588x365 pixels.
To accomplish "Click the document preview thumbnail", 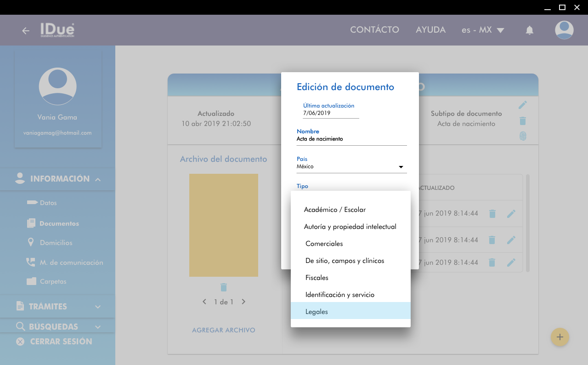I will 224,225.
